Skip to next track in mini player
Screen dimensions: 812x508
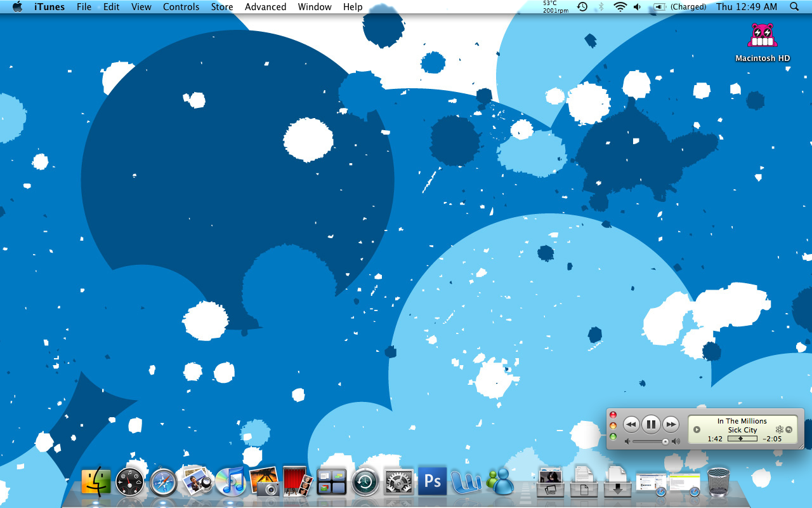click(x=671, y=424)
